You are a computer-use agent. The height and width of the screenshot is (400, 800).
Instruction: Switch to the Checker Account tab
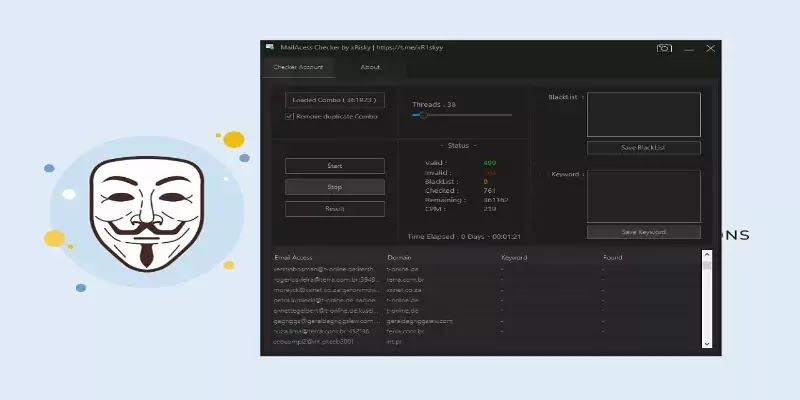point(298,67)
